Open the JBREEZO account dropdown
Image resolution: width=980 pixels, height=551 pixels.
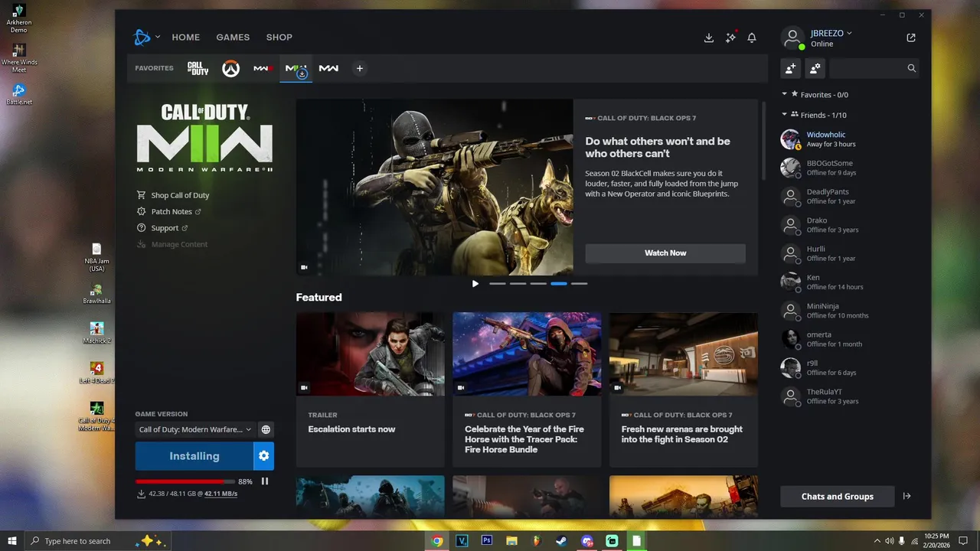831,33
